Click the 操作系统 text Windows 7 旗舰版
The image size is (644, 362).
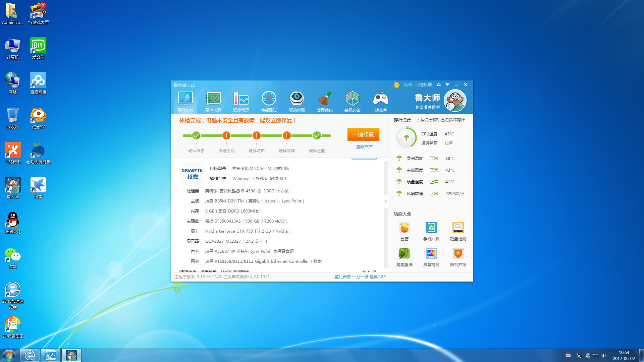pos(260,179)
